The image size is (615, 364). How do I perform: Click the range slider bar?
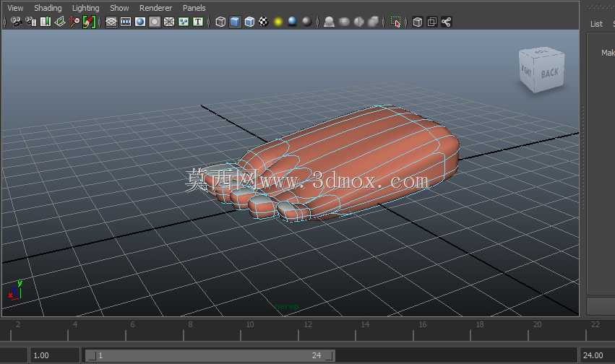click(x=210, y=355)
